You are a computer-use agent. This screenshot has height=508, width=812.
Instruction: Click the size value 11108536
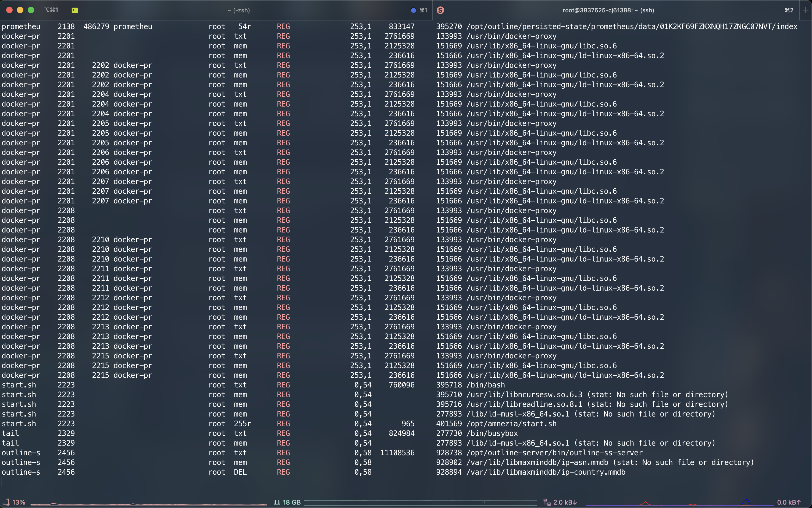tap(397, 453)
